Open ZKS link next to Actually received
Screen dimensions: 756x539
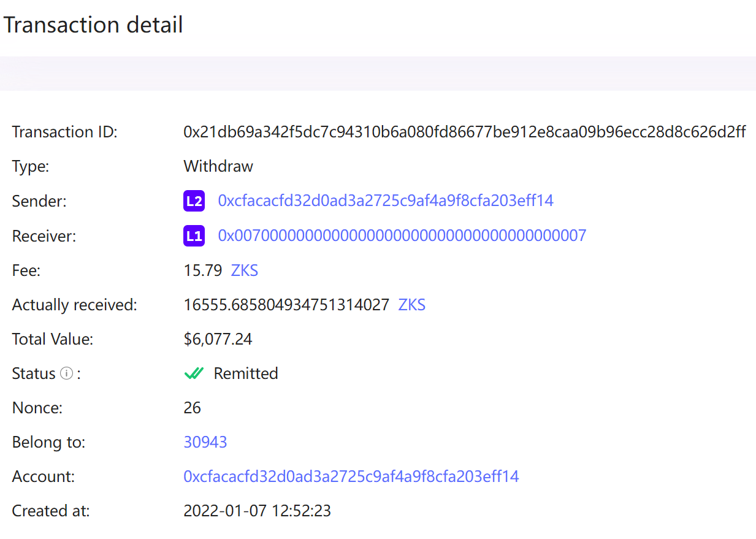(412, 305)
